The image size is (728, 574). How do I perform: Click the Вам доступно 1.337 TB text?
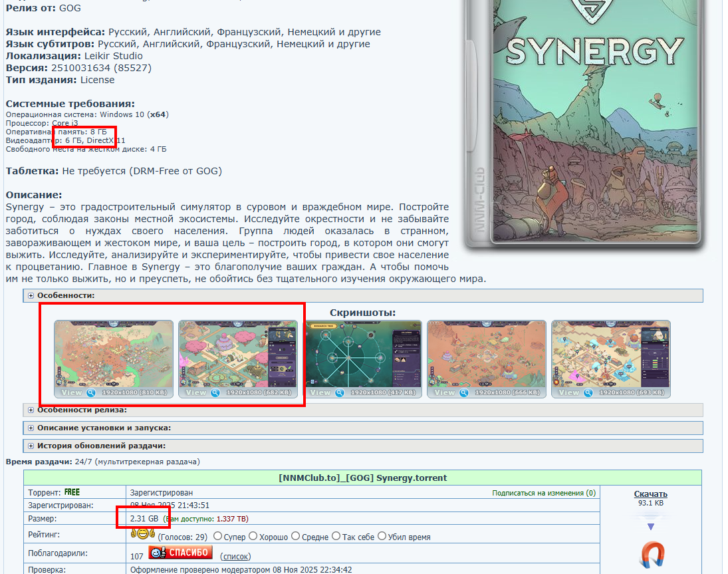tap(205, 519)
